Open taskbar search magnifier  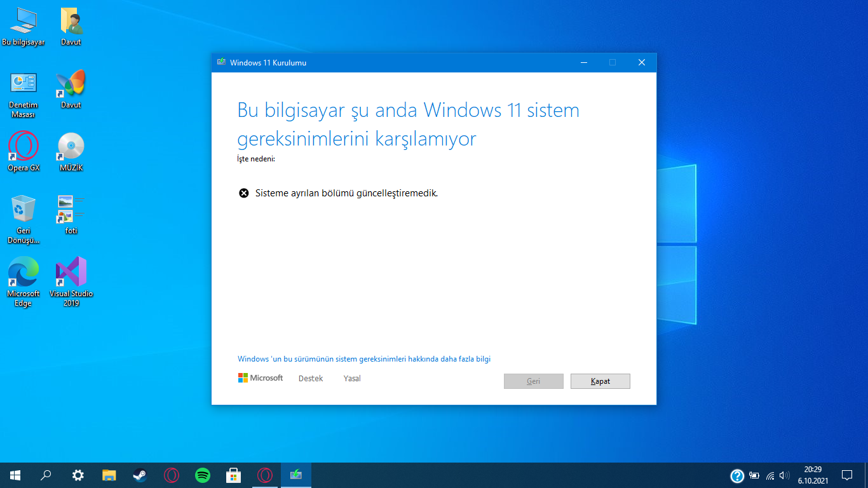[x=46, y=475]
